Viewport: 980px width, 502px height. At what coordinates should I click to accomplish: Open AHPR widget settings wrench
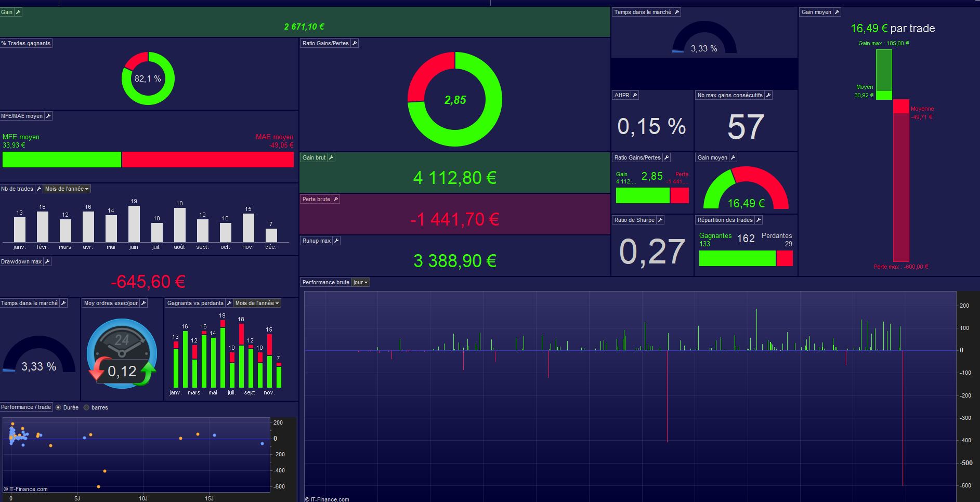coord(635,95)
